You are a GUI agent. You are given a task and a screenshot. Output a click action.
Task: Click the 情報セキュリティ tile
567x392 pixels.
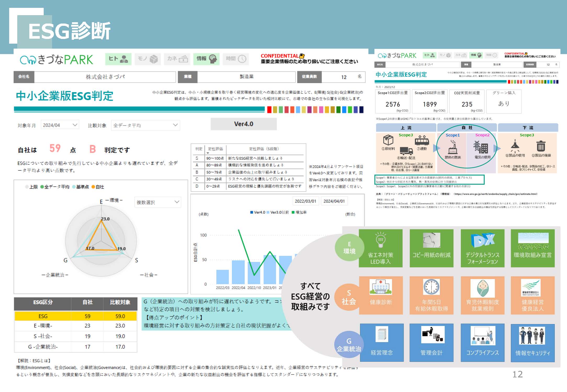(x=532, y=343)
